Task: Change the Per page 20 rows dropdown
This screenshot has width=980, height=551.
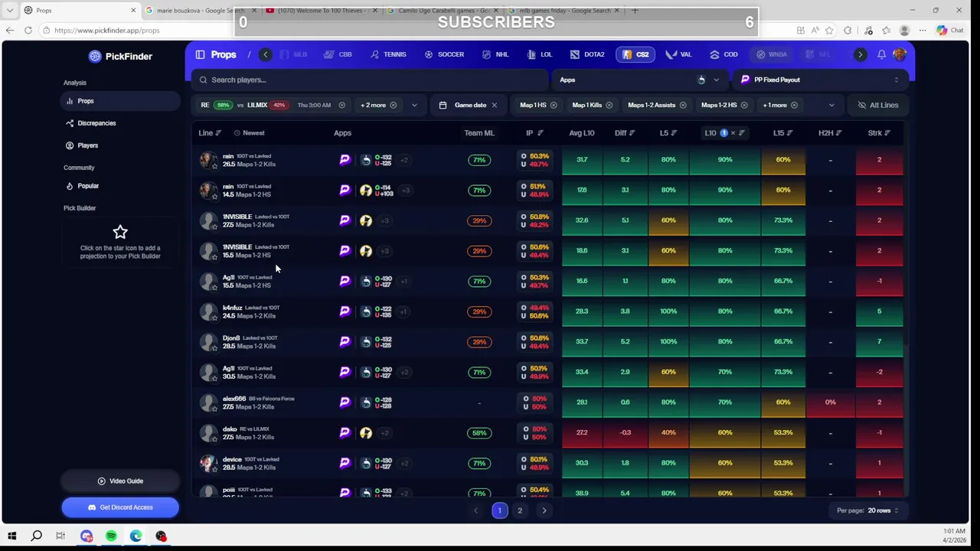Action: (883, 510)
